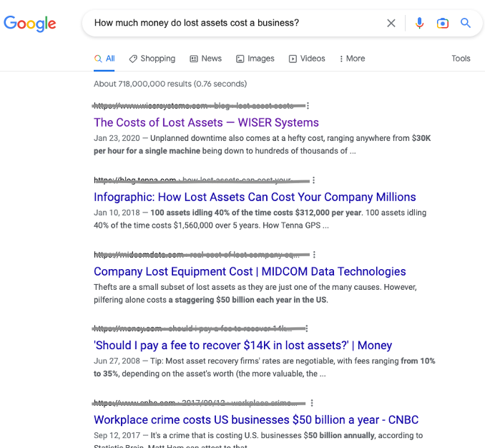Open options dots for Tenna result
Viewport: 485px width, 448px height.
(x=314, y=180)
